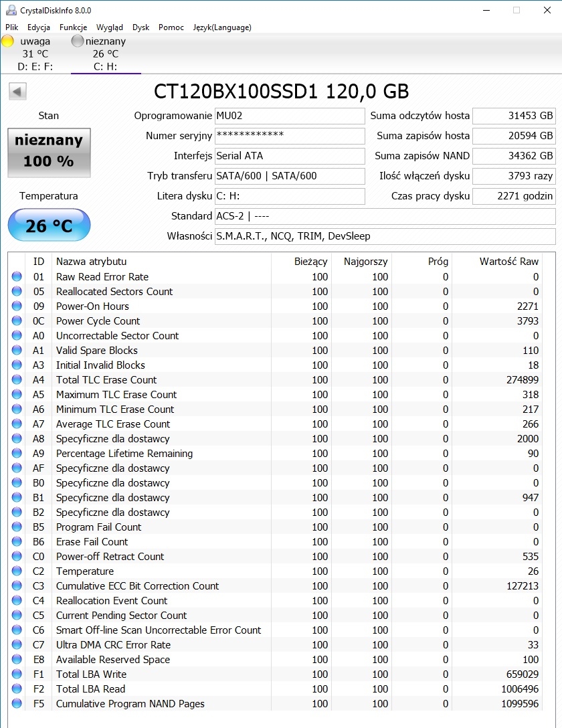Click the gray unknown status orb
562x728 pixels.
[78, 41]
